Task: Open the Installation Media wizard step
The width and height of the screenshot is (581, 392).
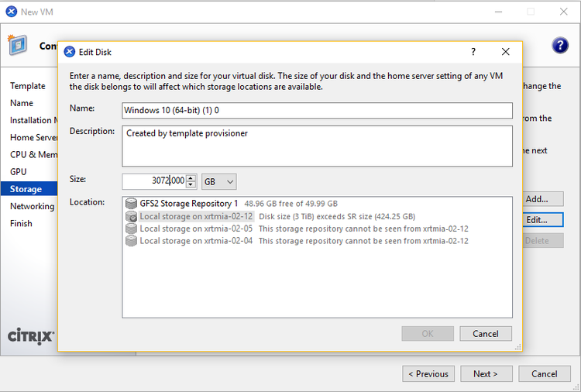Action: pyautogui.click(x=33, y=120)
